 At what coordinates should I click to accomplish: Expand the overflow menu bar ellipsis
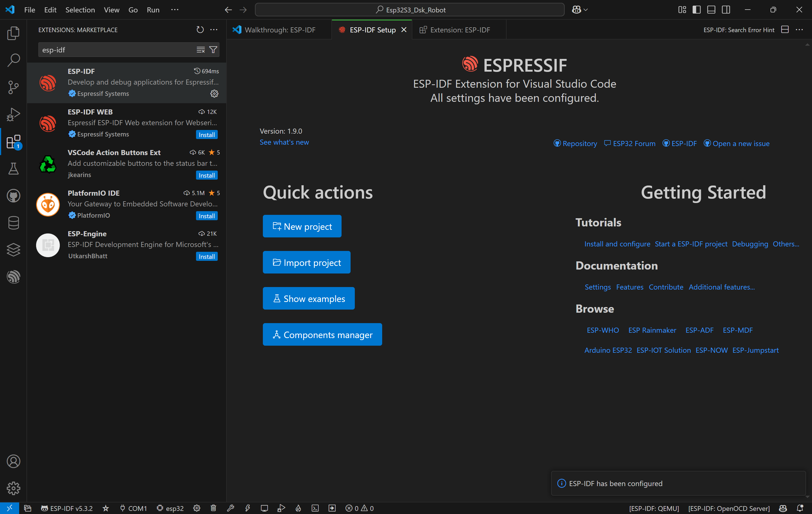pyautogui.click(x=175, y=10)
